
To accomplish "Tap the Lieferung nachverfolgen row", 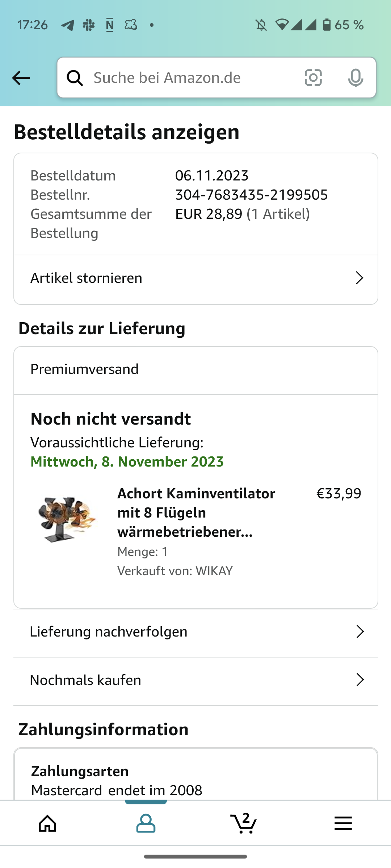I will (109, 632).
